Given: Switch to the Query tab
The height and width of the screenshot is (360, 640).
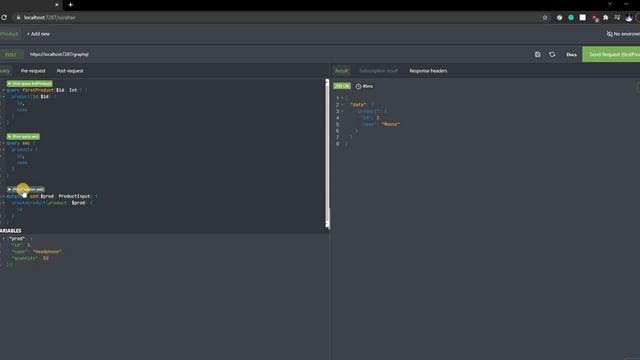Looking at the screenshot, I should pyautogui.click(x=5, y=71).
